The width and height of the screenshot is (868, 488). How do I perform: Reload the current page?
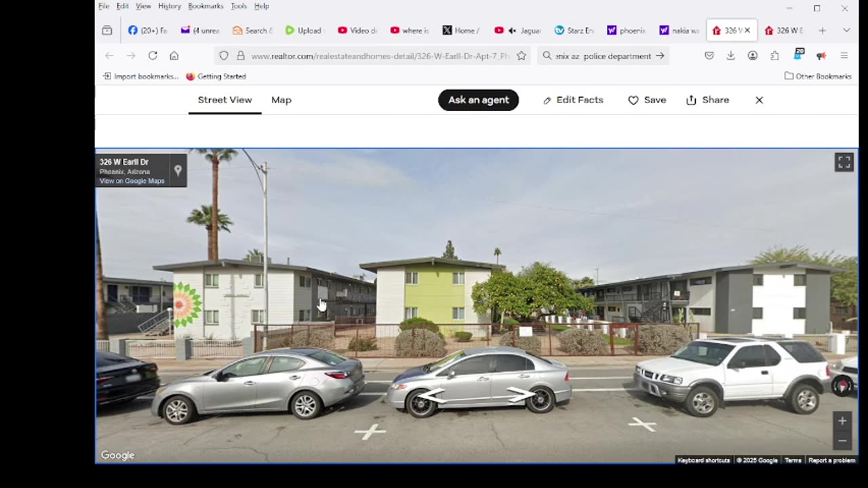pyautogui.click(x=153, y=56)
